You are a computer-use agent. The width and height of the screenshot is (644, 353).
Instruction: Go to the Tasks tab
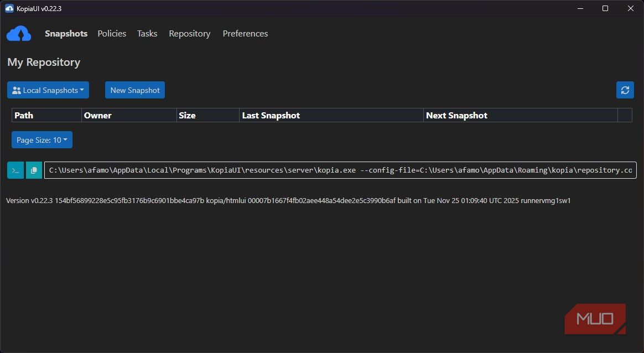(x=147, y=34)
